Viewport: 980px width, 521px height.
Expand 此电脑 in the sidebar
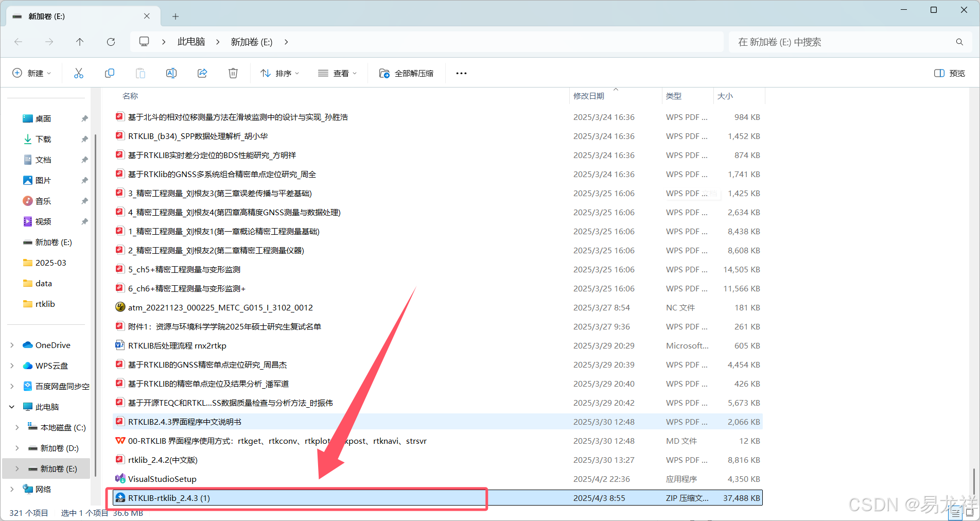(11, 406)
